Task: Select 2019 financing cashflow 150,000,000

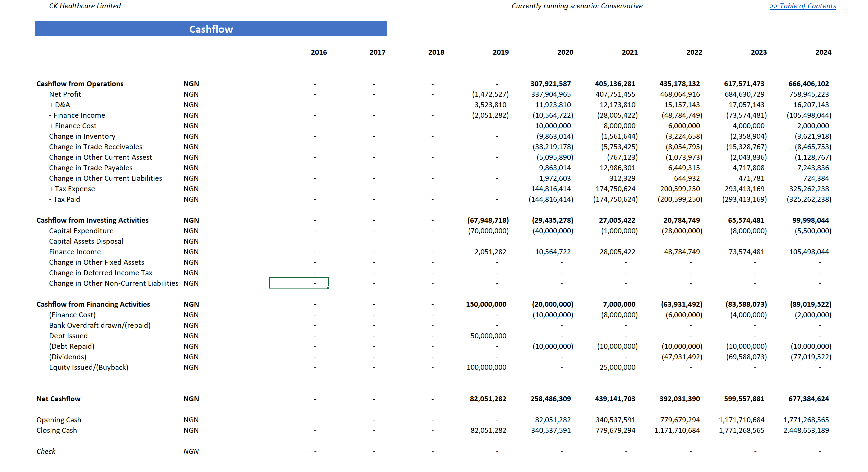Action: pyautogui.click(x=486, y=304)
